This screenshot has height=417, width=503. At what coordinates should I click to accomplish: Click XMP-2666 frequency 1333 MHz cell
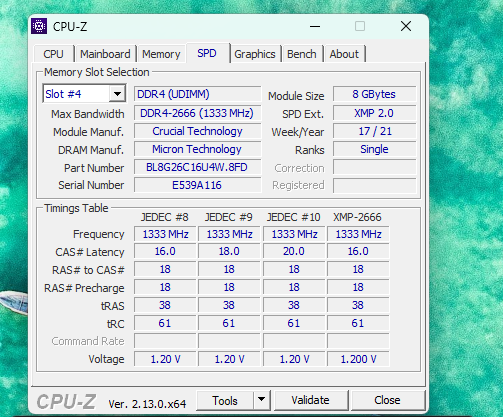[358, 234]
